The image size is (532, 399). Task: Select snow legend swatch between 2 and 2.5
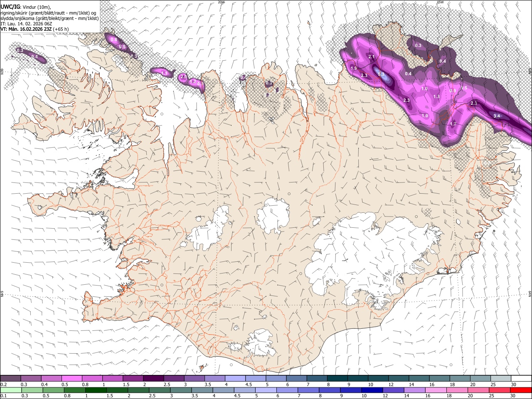153,379
